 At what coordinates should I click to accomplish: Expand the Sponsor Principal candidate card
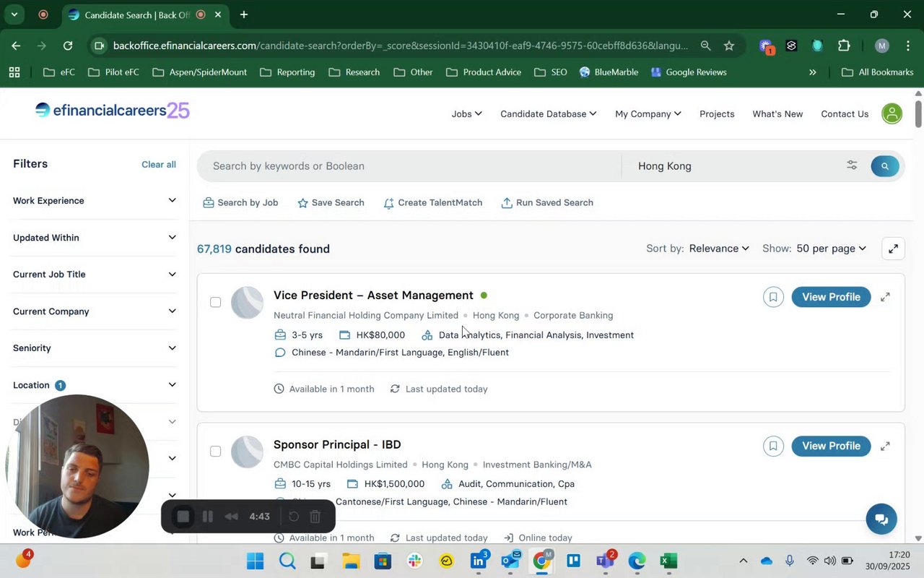pos(885,446)
